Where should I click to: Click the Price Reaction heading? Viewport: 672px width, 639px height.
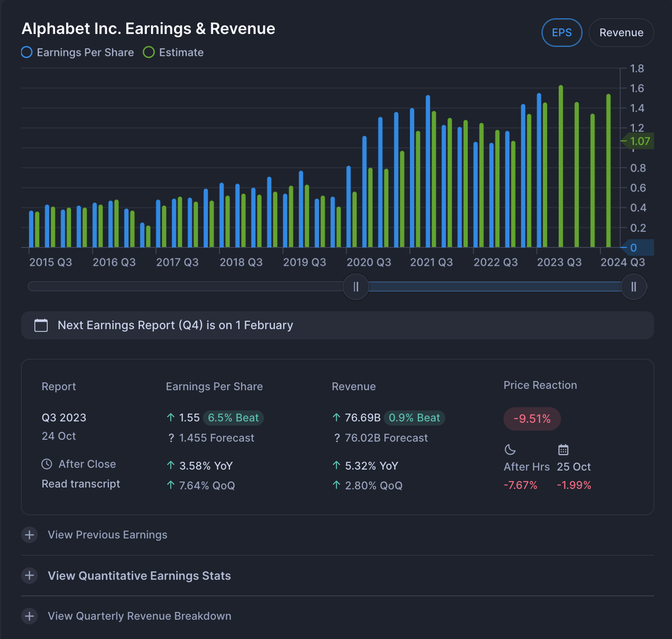(540, 385)
